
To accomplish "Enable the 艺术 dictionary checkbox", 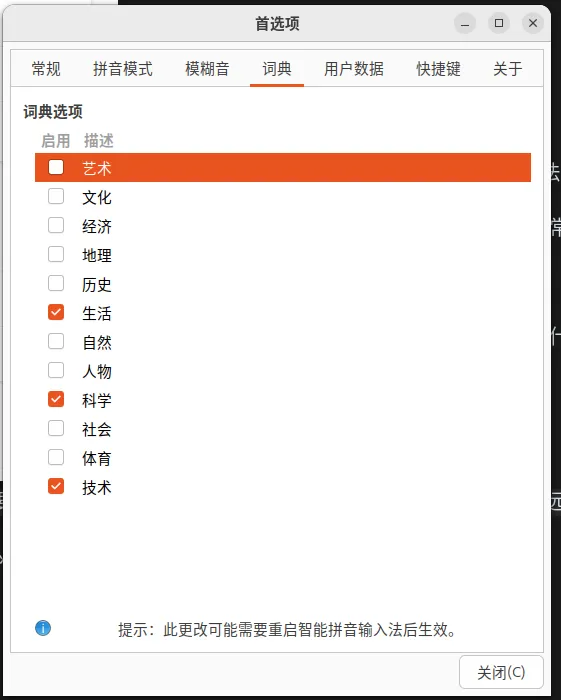I will point(56,167).
